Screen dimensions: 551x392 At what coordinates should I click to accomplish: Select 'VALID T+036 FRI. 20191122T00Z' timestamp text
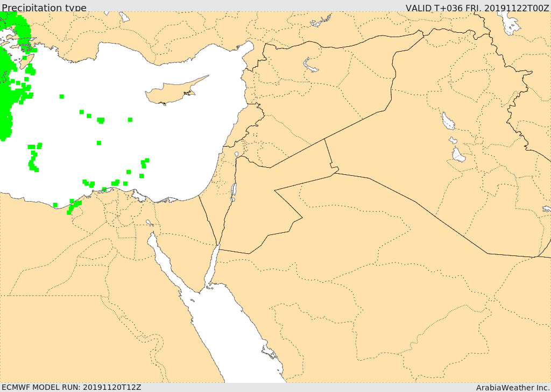tap(477, 8)
